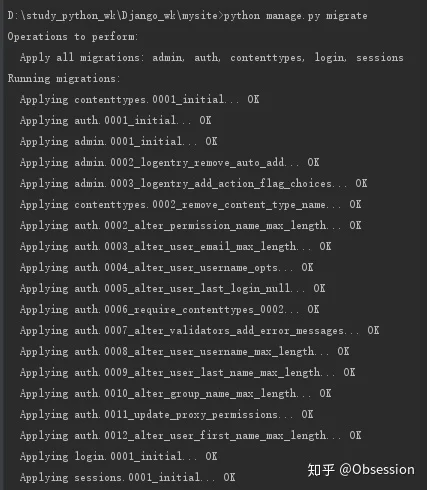Image resolution: width=427 pixels, height=490 pixels.
Task: Click auth.0011_update_proxy_permissions line
Action: pos(166,414)
